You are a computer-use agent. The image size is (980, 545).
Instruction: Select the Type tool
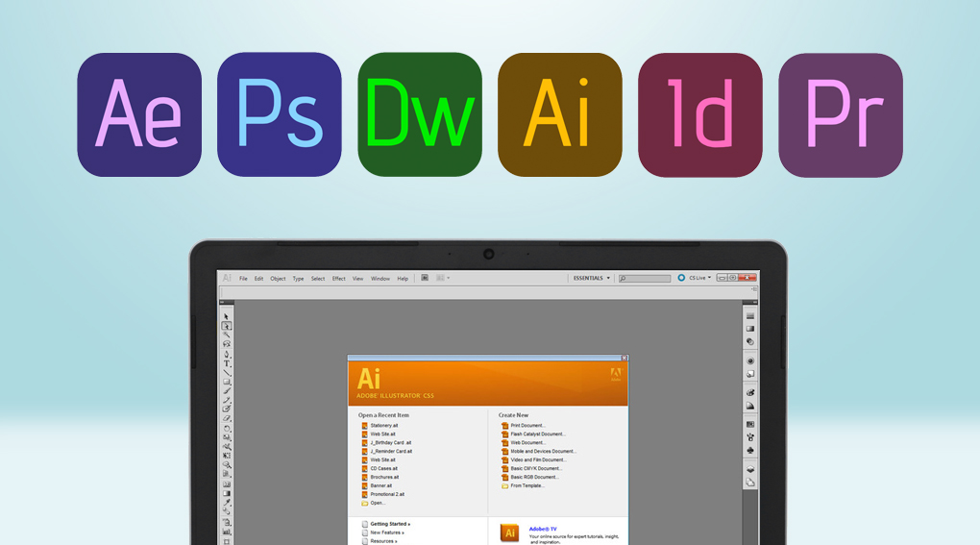226,363
